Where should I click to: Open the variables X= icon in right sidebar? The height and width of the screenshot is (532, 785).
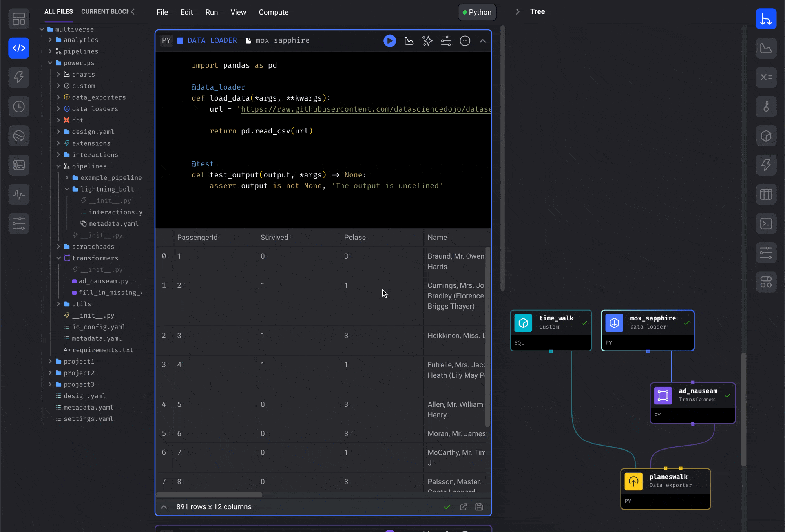coord(766,77)
